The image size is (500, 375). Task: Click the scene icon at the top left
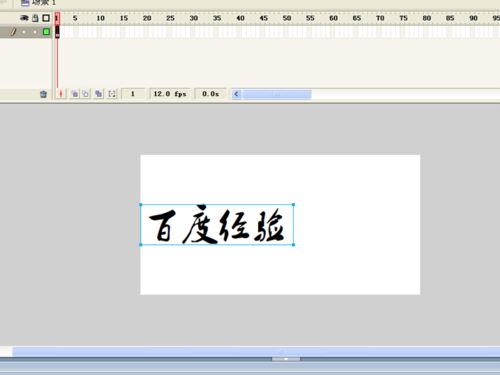click(x=25, y=3)
